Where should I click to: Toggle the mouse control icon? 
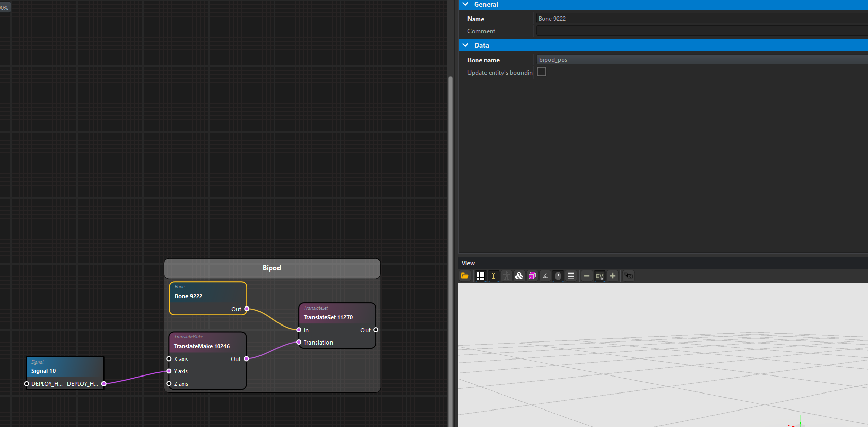click(x=558, y=276)
